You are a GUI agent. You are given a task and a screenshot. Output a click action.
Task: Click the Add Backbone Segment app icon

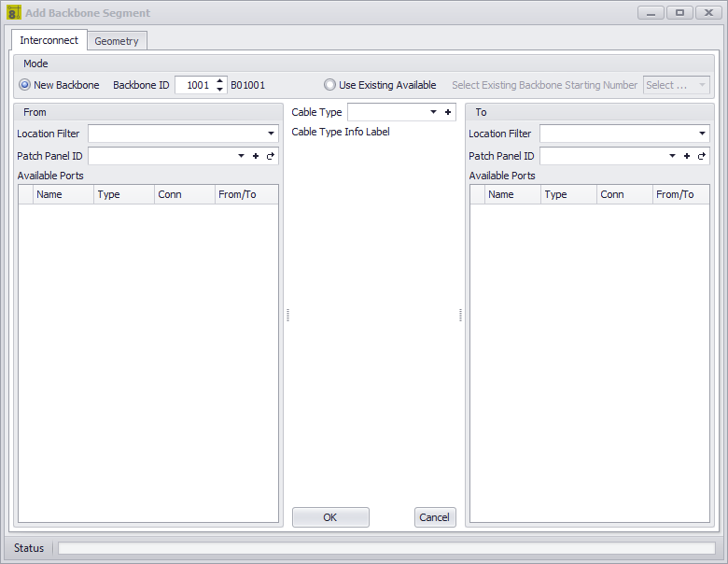13,12
